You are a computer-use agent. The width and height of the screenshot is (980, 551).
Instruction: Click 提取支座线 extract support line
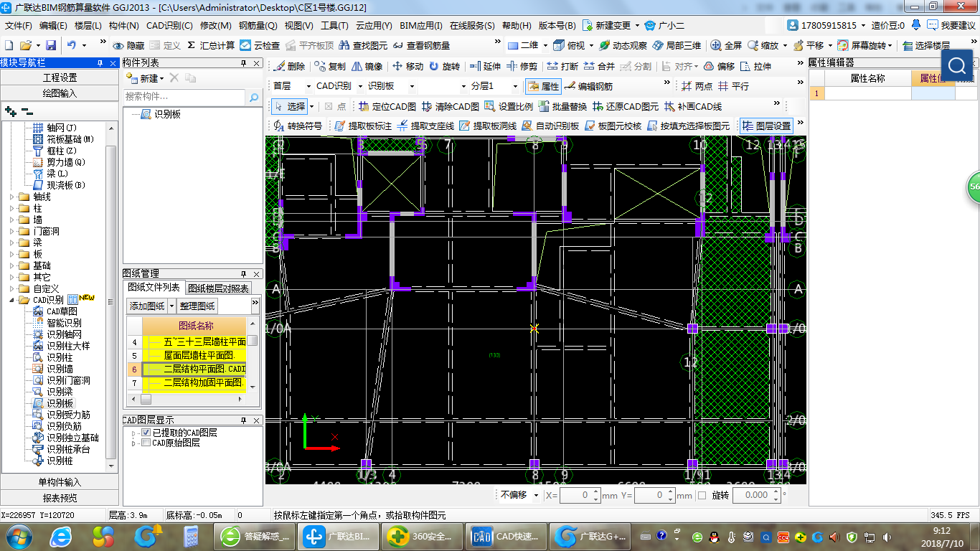(x=426, y=126)
